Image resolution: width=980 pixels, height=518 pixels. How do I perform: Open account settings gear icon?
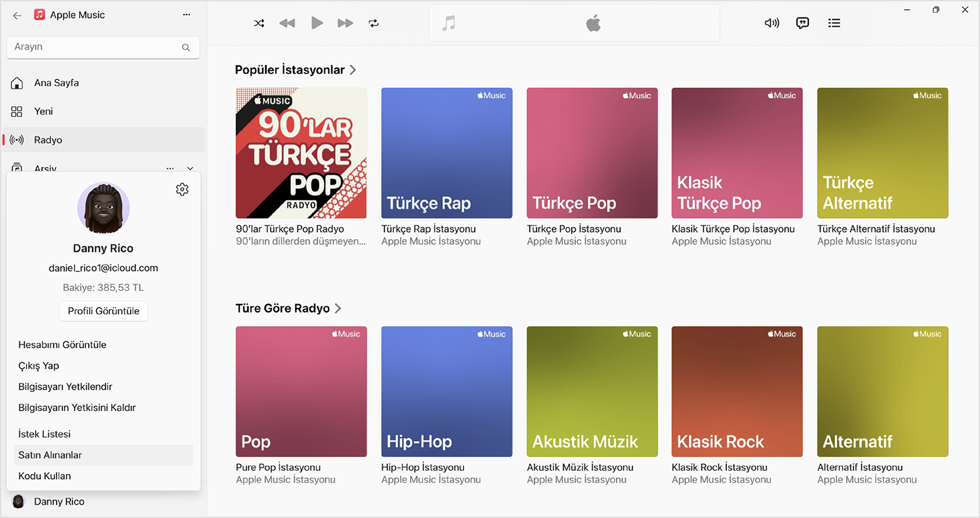click(182, 189)
